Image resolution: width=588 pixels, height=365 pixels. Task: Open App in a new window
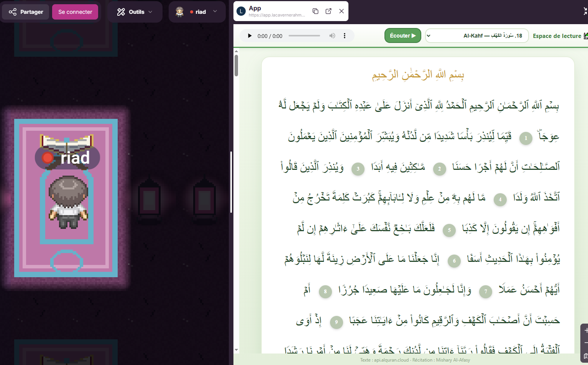click(x=328, y=11)
